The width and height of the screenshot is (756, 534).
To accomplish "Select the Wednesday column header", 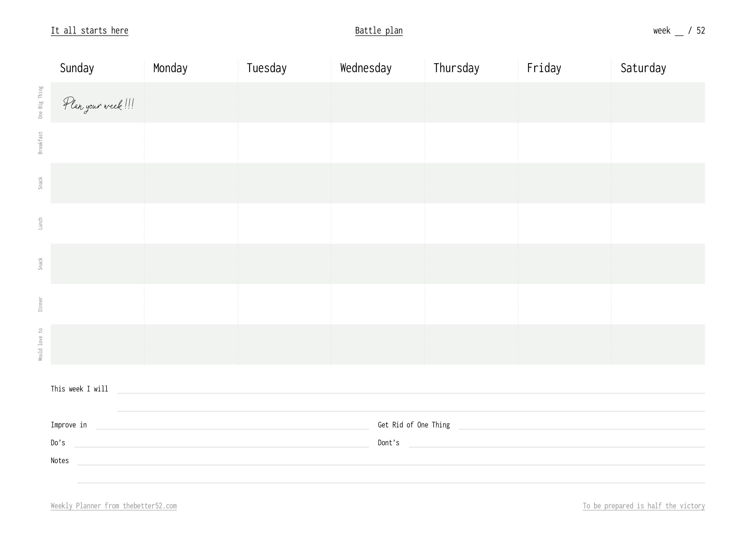I will [x=366, y=68].
